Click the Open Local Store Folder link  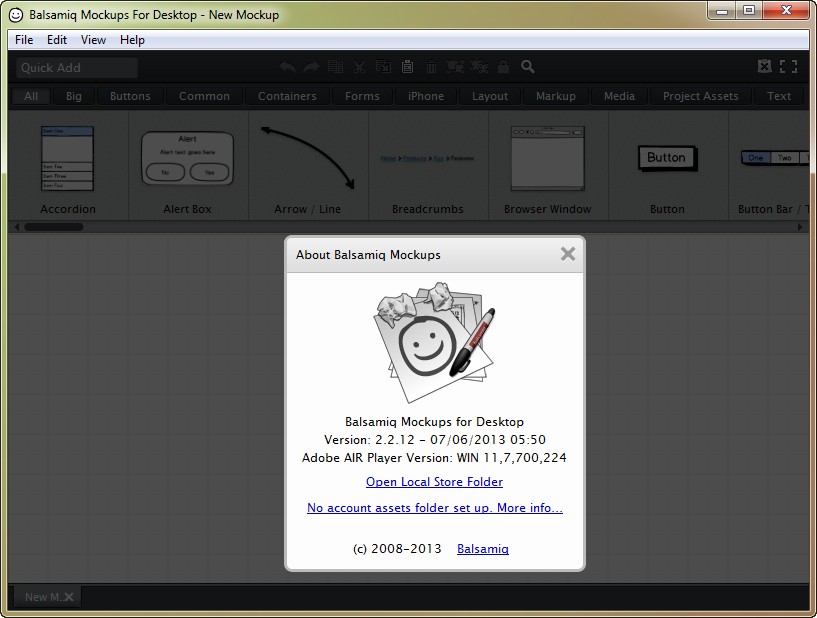pos(435,481)
